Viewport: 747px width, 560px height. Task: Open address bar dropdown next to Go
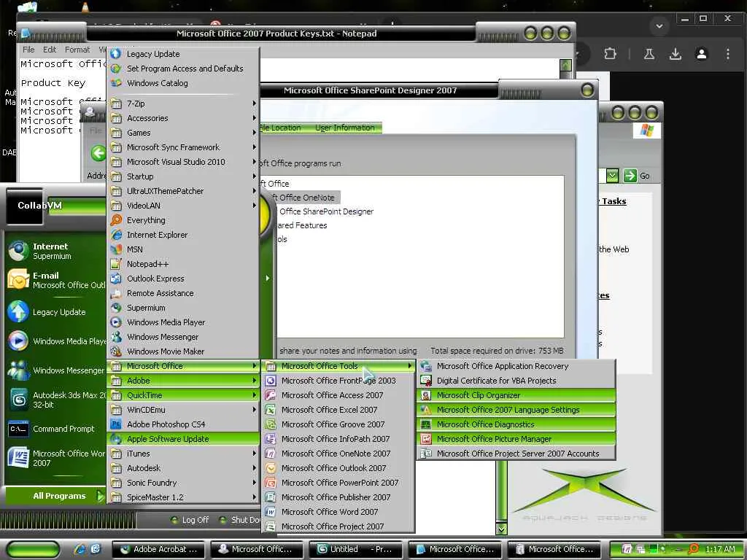[x=613, y=176]
